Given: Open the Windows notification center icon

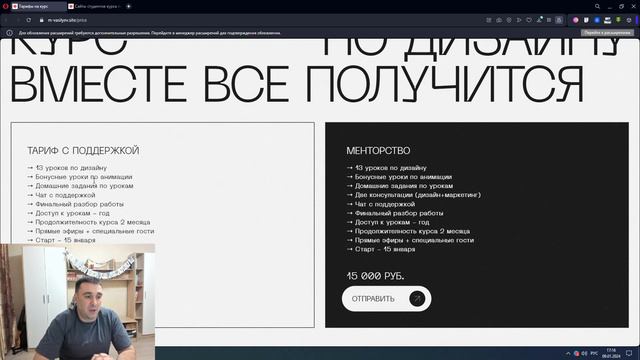Looking at the screenshot, I should pos(629,353).
